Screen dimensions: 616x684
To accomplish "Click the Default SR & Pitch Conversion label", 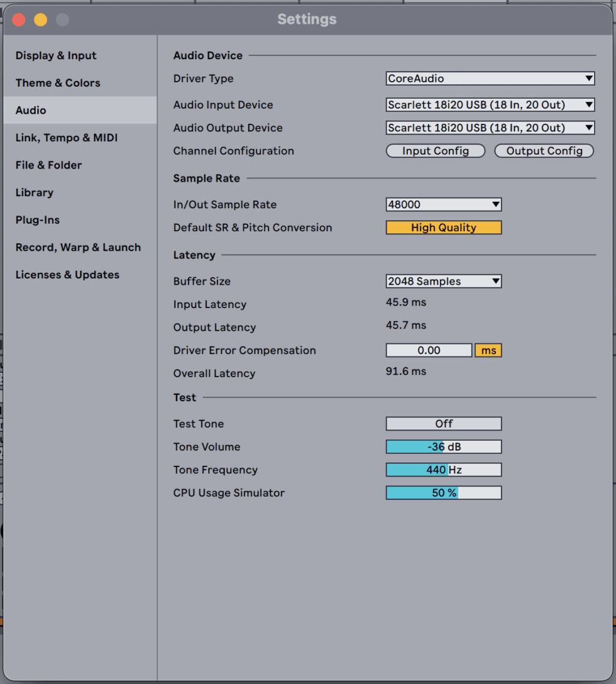I will (253, 228).
